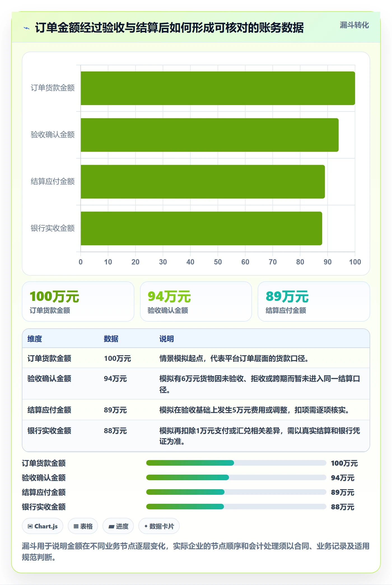This screenshot has height=585, width=392.
Task: Click the table cell reading 100万元
Action: [117, 358]
